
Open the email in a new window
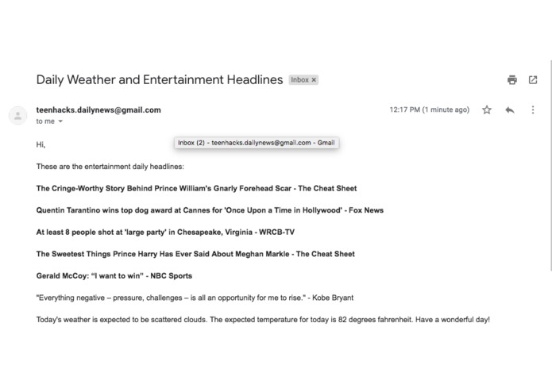pyautogui.click(x=533, y=80)
